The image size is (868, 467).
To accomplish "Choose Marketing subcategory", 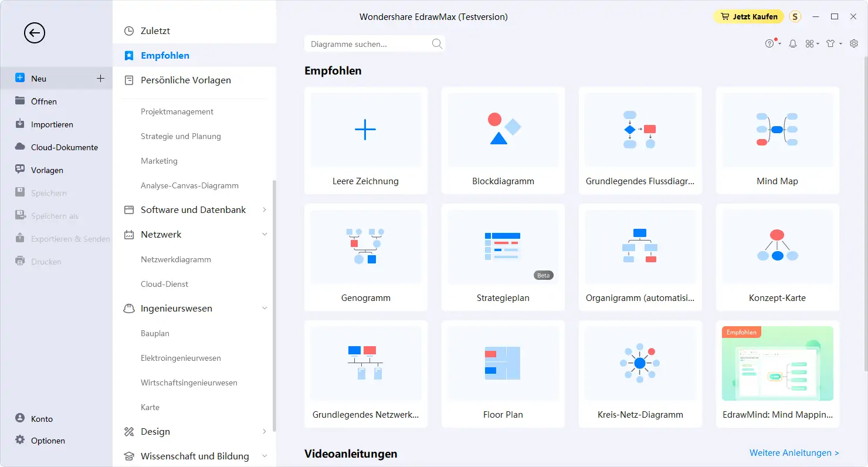I will 159,161.
